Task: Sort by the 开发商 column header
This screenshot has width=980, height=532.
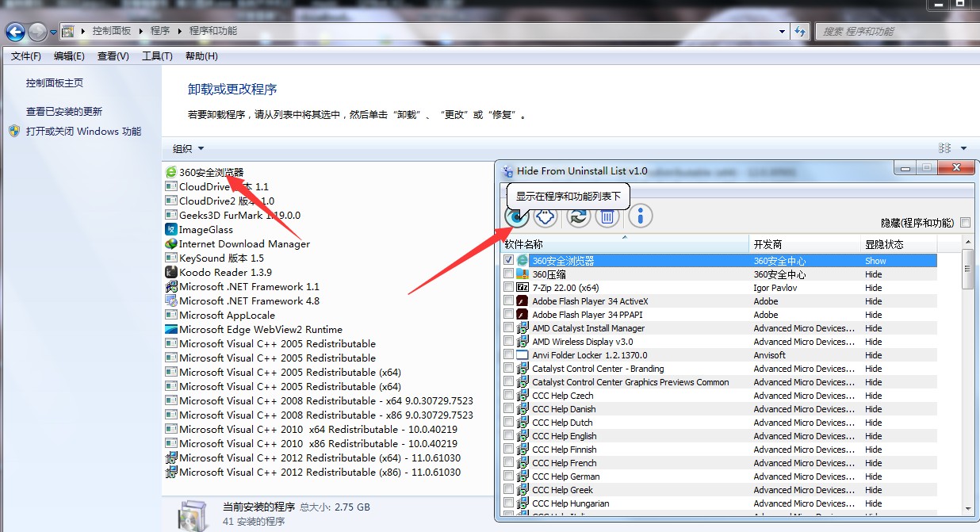Action: [805, 244]
